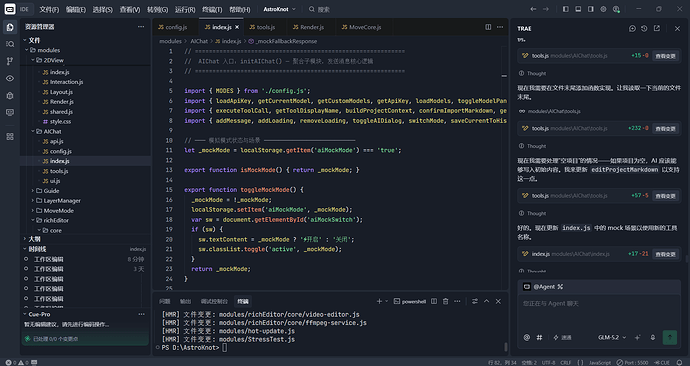The width and height of the screenshot is (690, 366).
Task: Open the GLM-5.2 model dropdown
Action: pos(612,337)
